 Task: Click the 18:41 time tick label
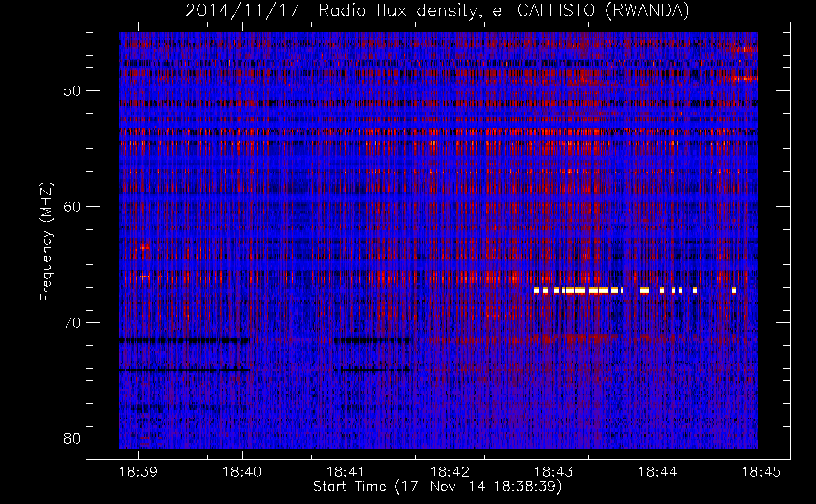click(346, 472)
